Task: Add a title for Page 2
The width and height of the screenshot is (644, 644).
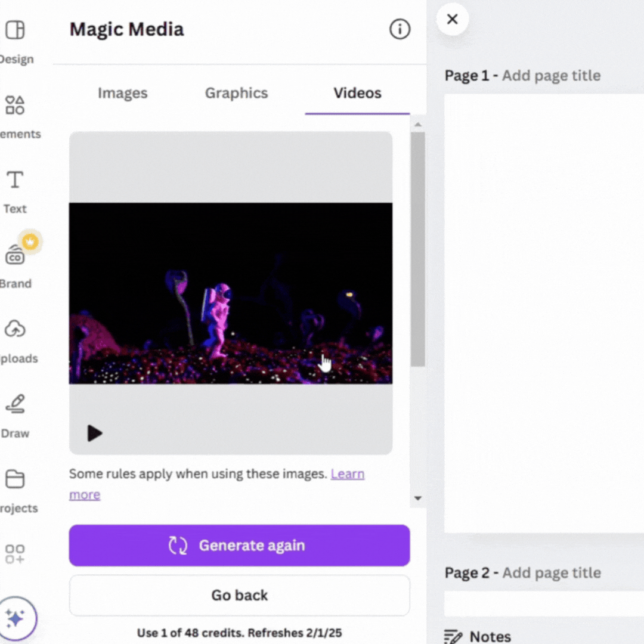Action: point(552,573)
